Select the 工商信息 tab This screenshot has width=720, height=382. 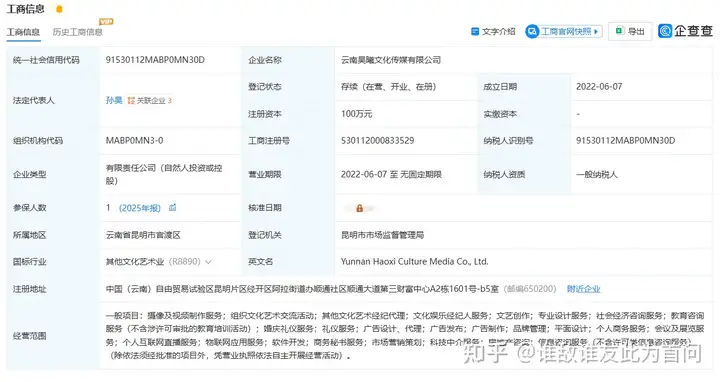(x=23, y=32)
